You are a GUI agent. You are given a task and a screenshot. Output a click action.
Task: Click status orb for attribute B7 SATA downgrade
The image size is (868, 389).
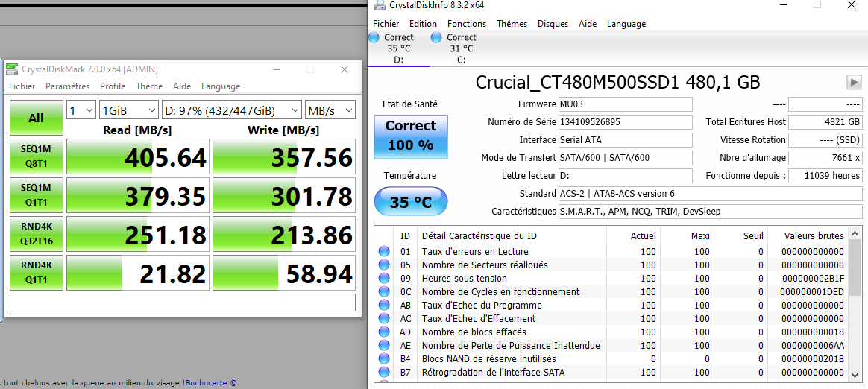384,373
